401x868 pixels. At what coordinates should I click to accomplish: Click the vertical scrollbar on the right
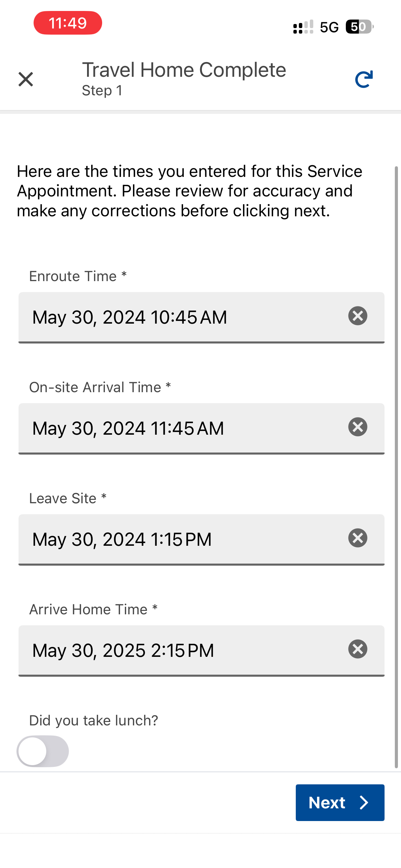coord(396,466)
